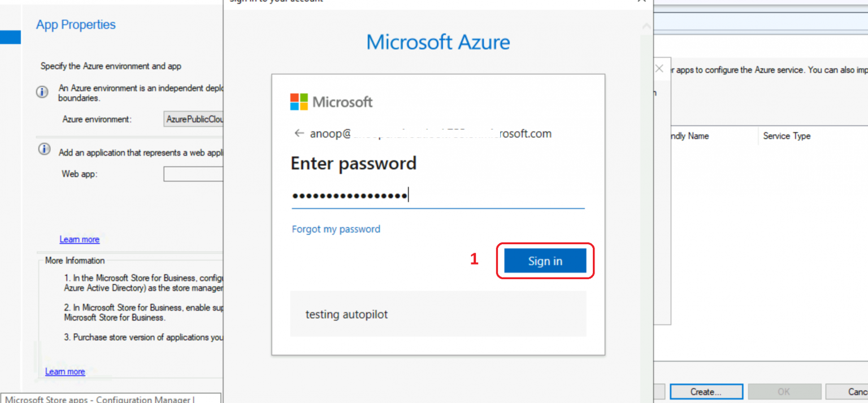Open the Forgot my password link

[336, 229]
